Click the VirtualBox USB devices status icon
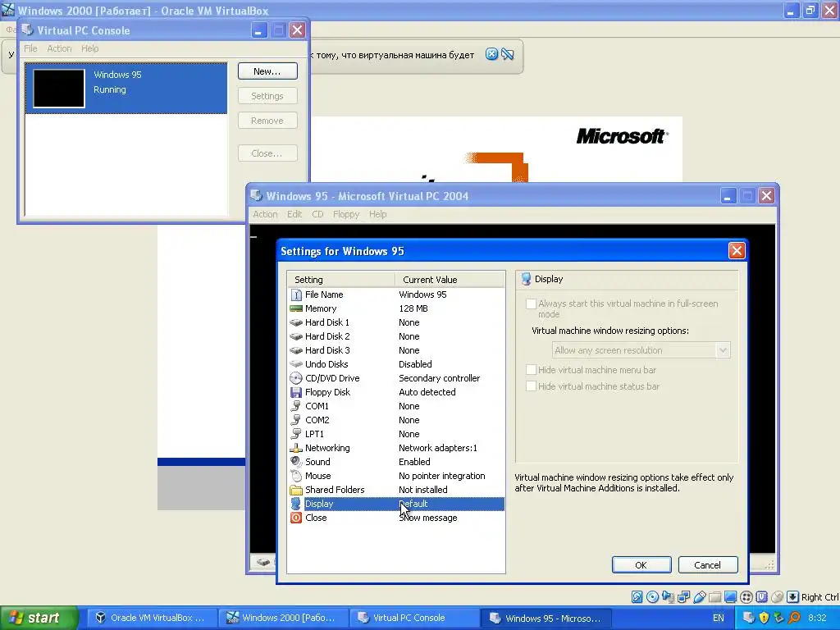 click(x=699, y=597)
